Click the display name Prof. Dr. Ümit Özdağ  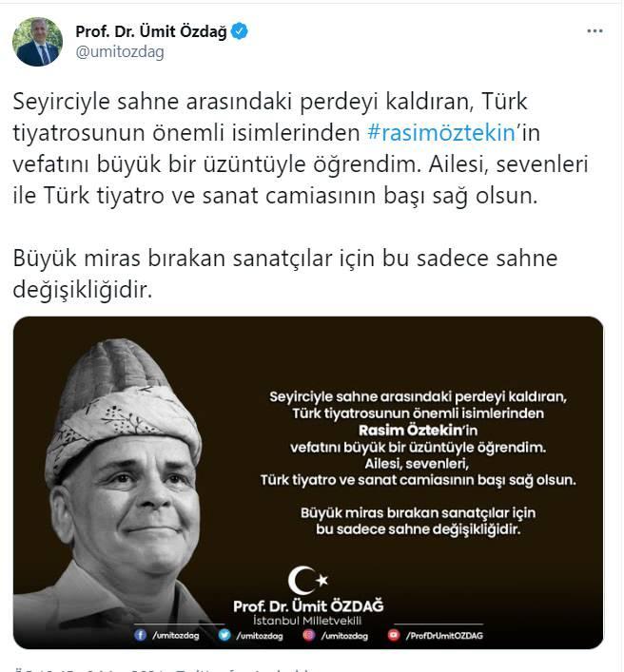(x=151, y=31)
